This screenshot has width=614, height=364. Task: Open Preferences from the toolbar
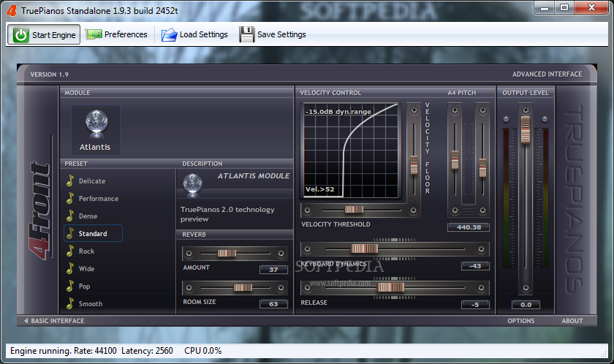coord(116,34)
